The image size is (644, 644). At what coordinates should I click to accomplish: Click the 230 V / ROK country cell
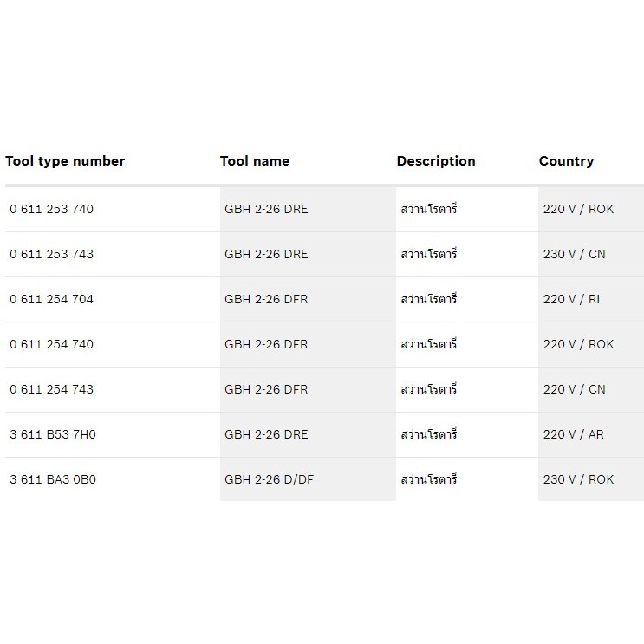click(x=578, y=479)
